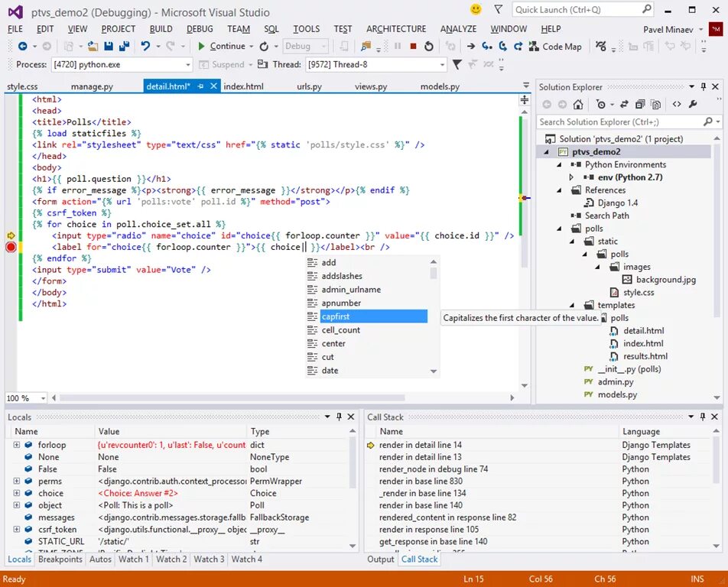Click the Step Over icon
728x587 pixels.
[503, 46]
